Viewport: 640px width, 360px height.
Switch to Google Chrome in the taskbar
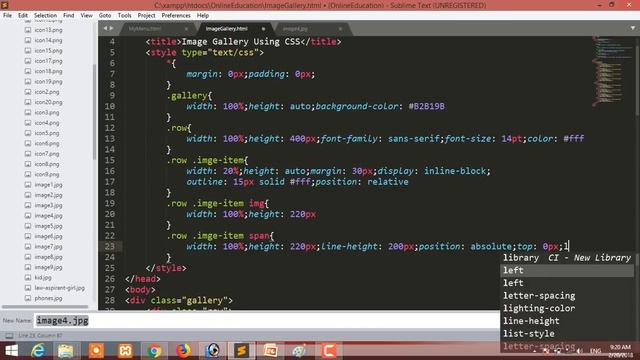[154, 350]
